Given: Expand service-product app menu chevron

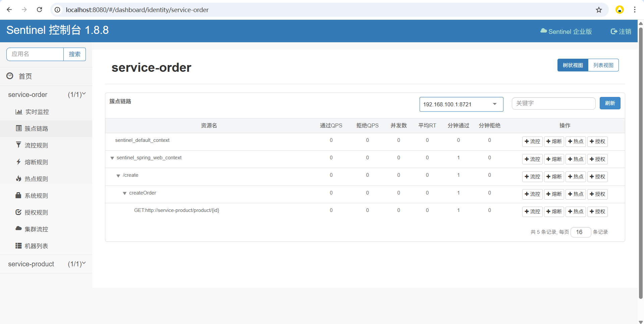Looking at the screenshot, I should click(84, 263).
